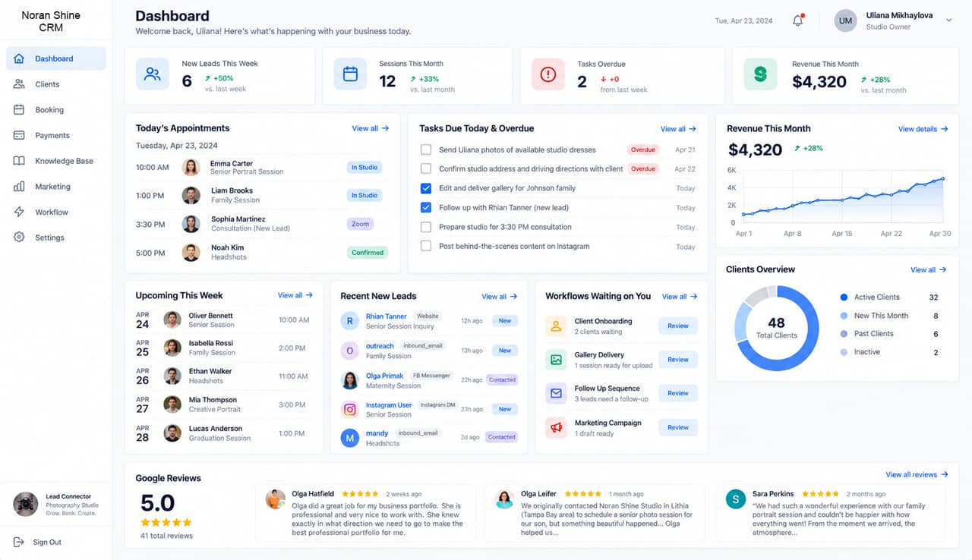The height and width of the screenshot is (560, 972).
Task: Click the Sign Out arrow icon
Action: [x=19, y=542]
